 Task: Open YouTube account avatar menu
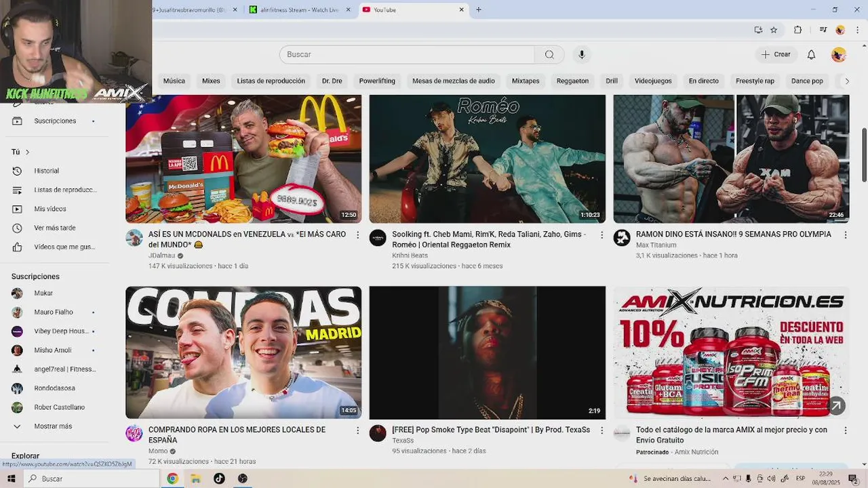pyautogui.click(x=839, y=54)
